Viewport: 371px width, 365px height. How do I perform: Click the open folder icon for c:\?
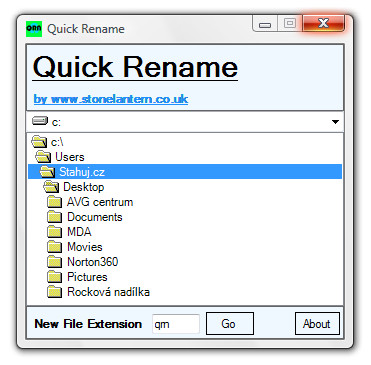point(39,142)
